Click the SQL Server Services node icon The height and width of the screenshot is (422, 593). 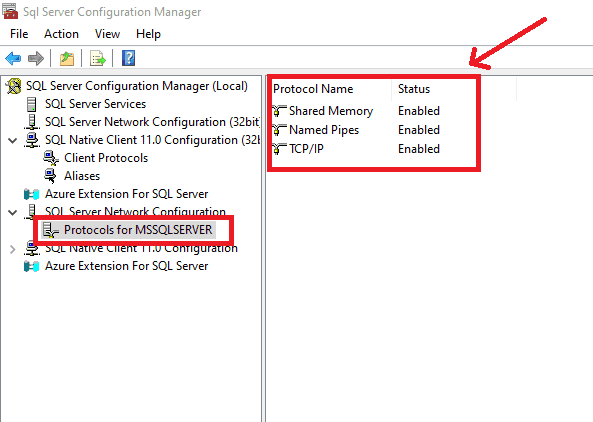point(32,104)
